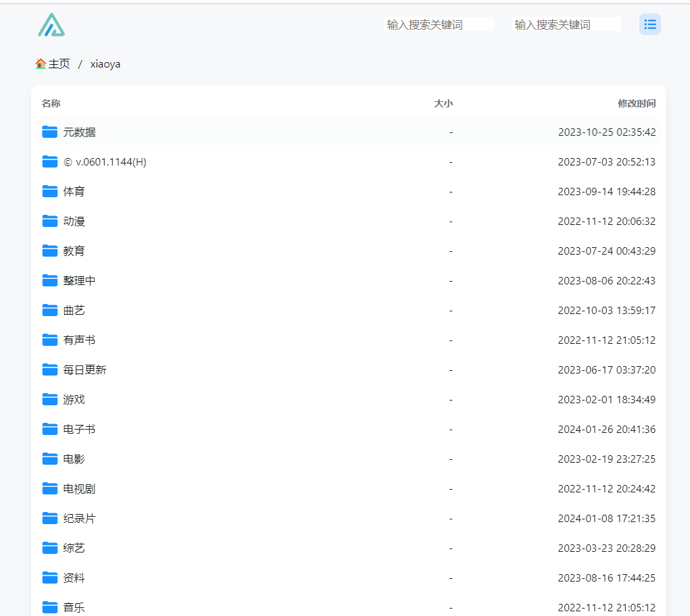
Task: Click date 2023-03-23 20:28:29
Action: pyautogui.click(x=607, y=548)
